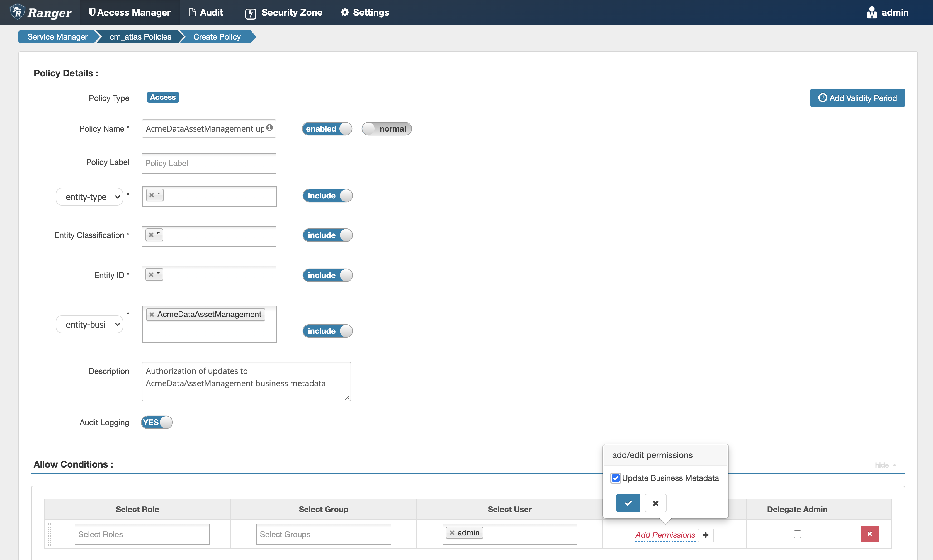Confirm permissions with the blue checkmark button
This screenshot has width=933, height=560.
pos(628,503)
